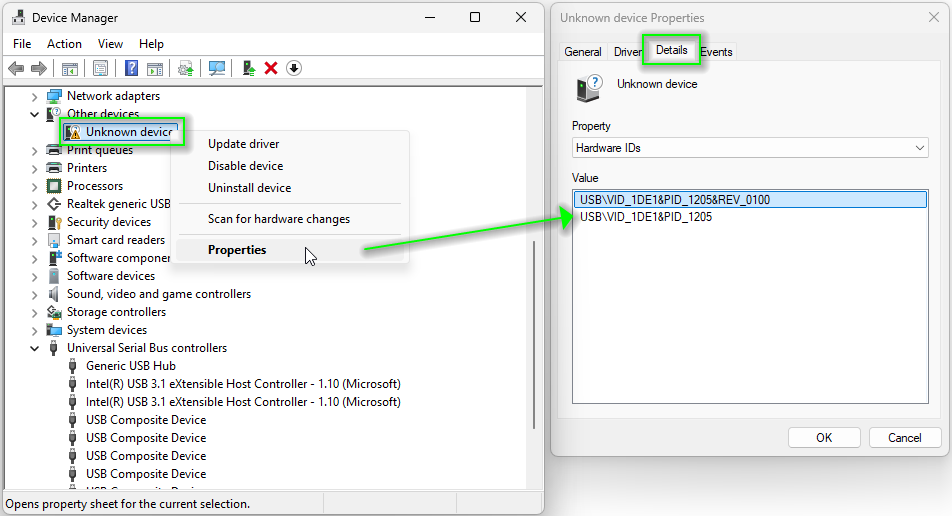This screenshot has width=952, height=516.
Task: Click the disable device down-arrow toolbar icon
Action: (x=293, y=68)
